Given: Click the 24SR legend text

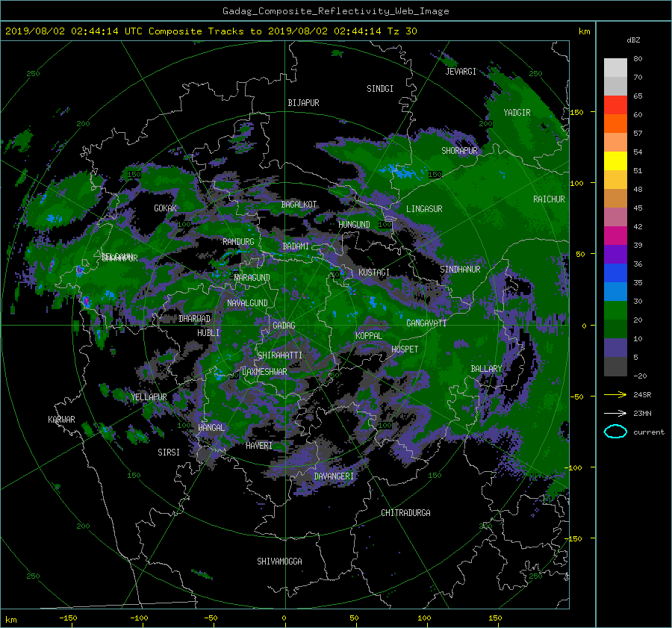Looking at the screenshot, I should pos(642,394).
